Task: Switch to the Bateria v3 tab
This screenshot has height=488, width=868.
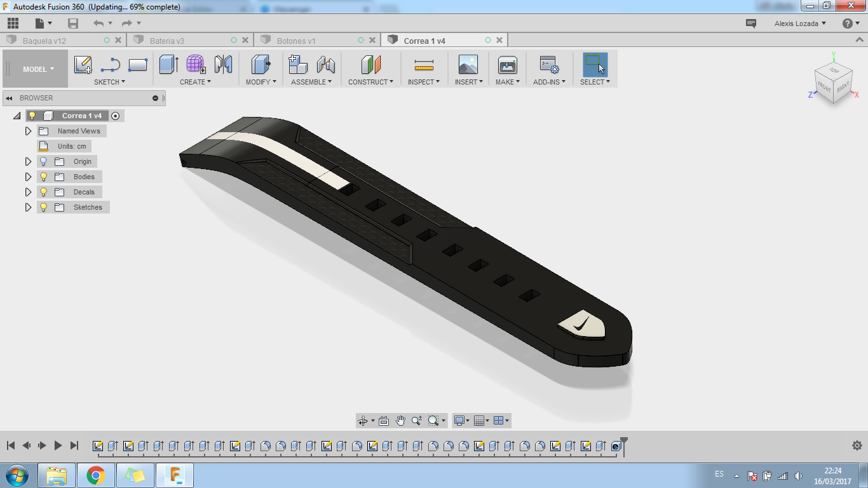Action: tap(191, 41)
